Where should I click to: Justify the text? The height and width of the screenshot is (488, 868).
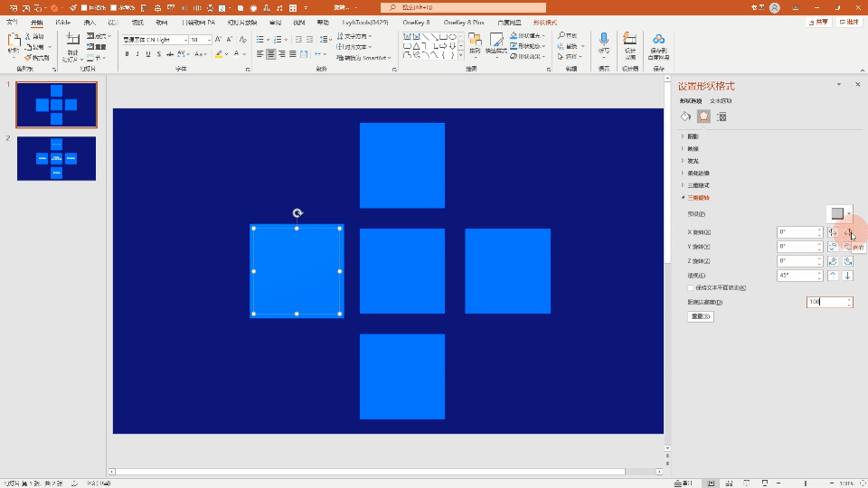(x=292, y=54)
